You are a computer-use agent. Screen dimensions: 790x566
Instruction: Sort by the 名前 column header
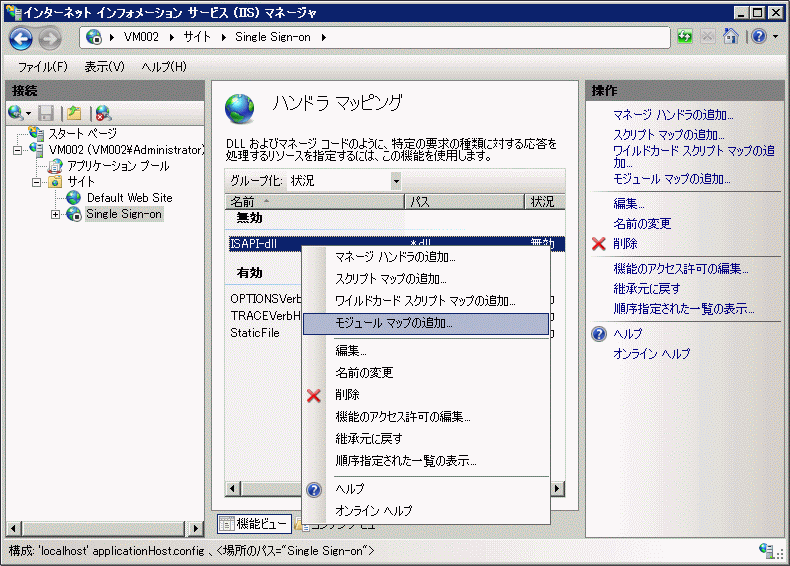tap(314, 202)
